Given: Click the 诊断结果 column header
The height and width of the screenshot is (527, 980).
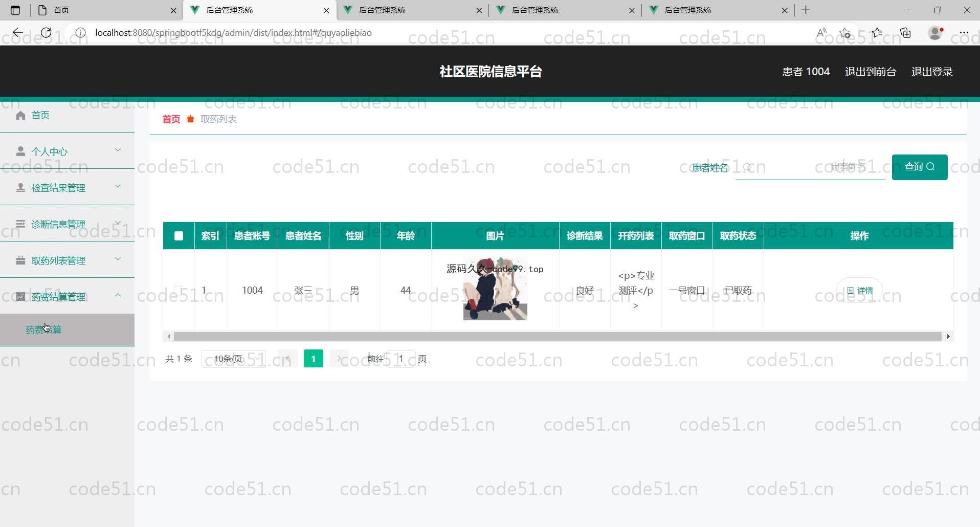Looking at the screenshot, I should pos(585,236).
